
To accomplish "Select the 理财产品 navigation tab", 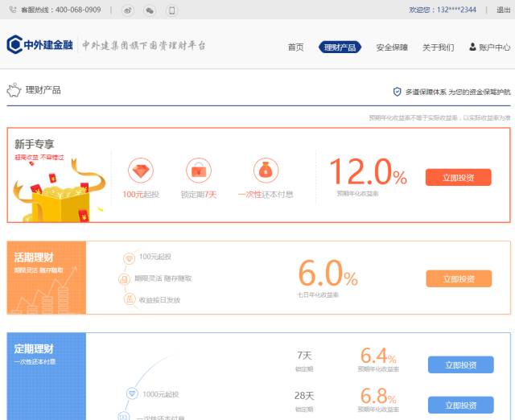I will (340, 47).
